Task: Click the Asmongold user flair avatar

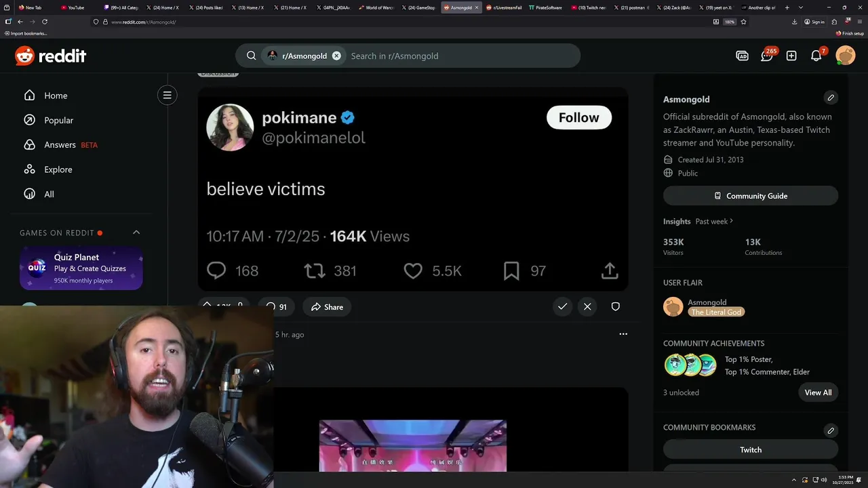Action: (x=673, y=306)
